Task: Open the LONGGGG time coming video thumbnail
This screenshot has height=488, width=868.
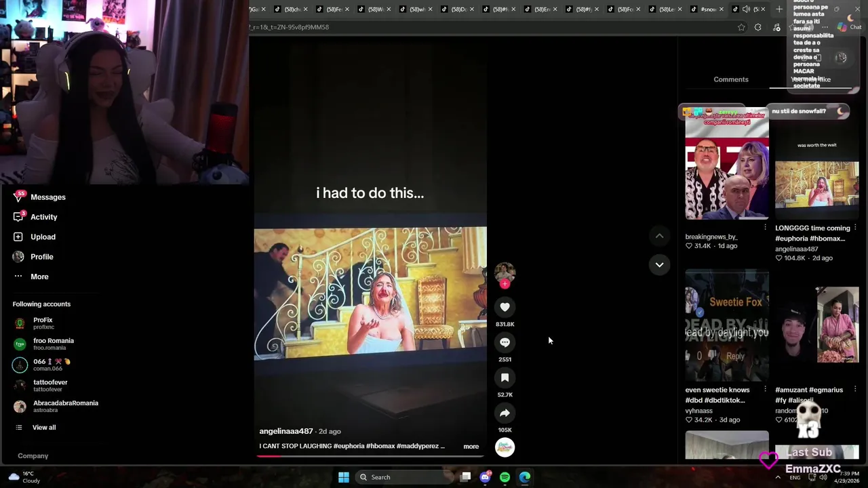Action: click(x=817, y=163)
